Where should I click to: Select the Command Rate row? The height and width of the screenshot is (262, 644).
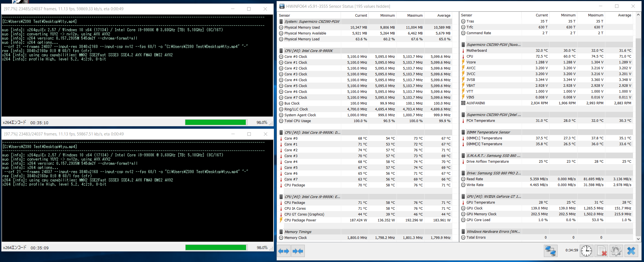(x=547, y=33)
